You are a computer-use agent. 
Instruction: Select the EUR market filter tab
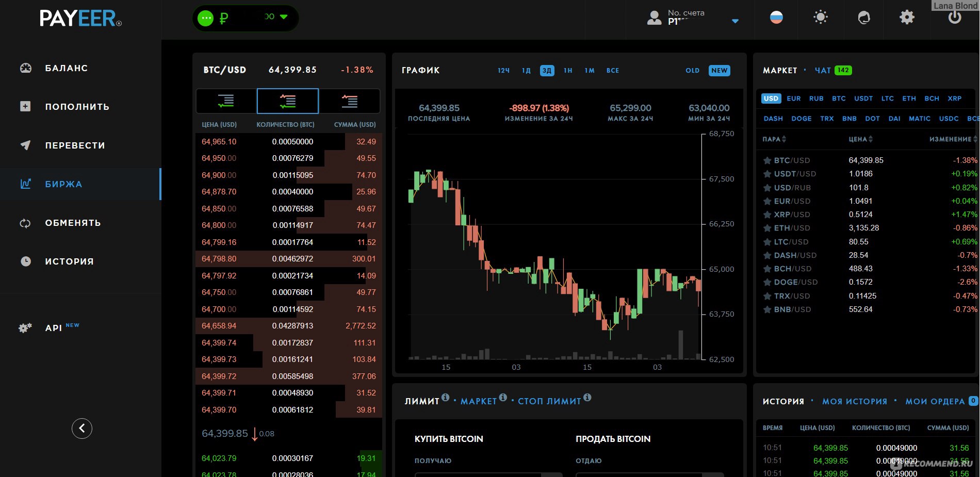(x=794, y=98)
